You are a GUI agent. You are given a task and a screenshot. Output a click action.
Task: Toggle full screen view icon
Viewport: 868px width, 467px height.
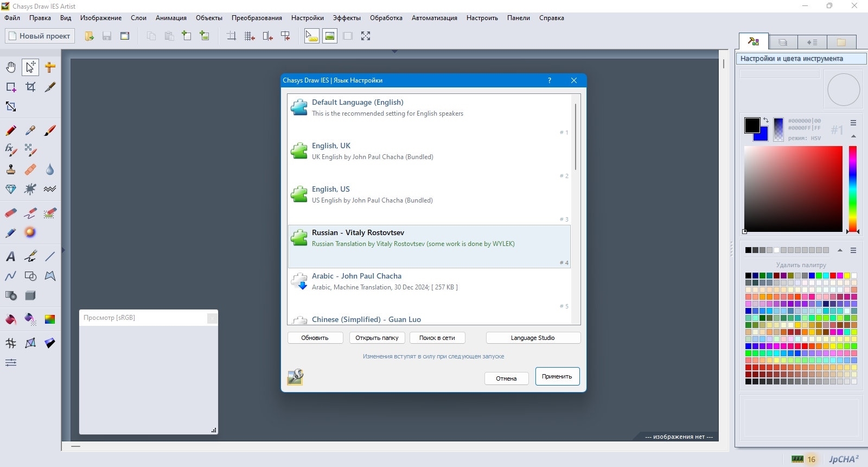pos(366,36)
